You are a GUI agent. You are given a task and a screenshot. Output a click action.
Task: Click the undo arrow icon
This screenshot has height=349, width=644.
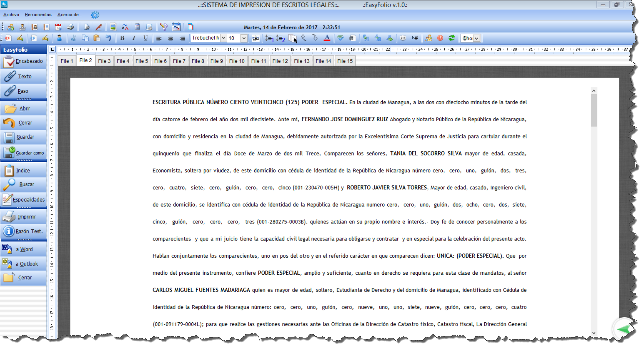(x=108, y=38)
